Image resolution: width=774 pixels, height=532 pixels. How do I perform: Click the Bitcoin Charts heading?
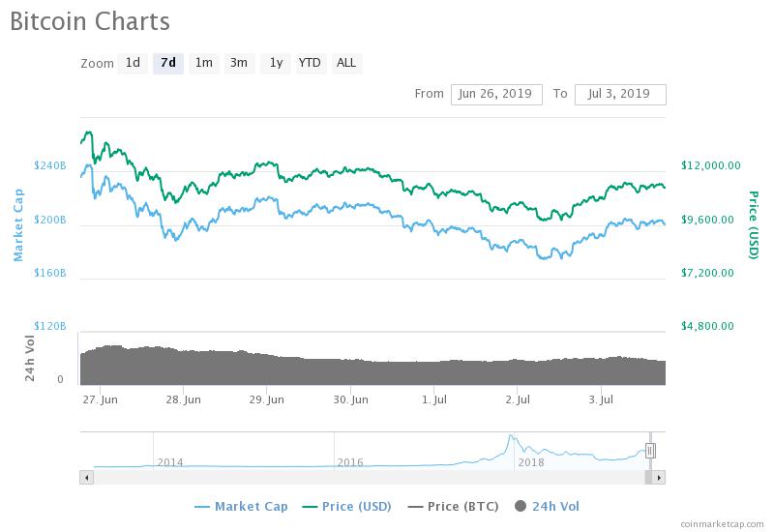click(90, 21)
